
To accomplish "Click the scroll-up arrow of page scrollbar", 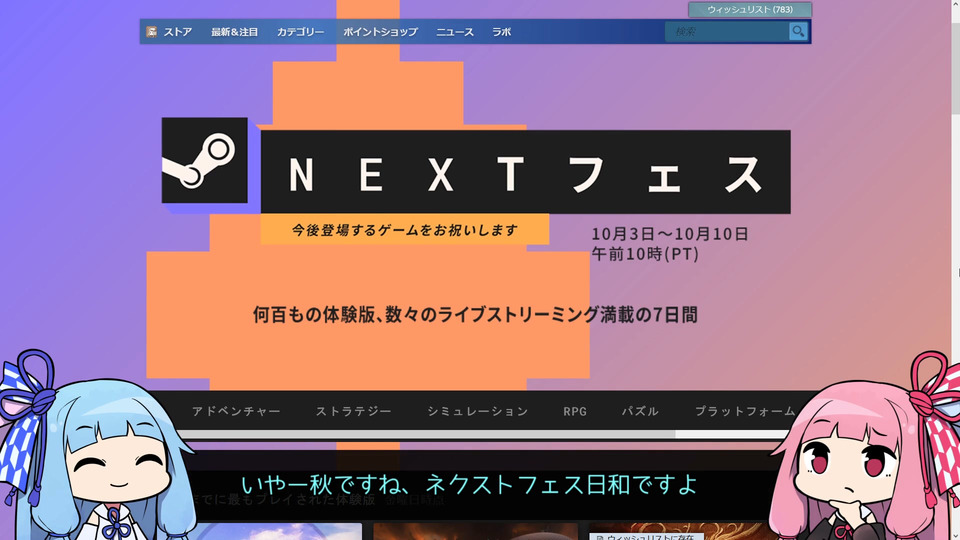I will point(955,3).
